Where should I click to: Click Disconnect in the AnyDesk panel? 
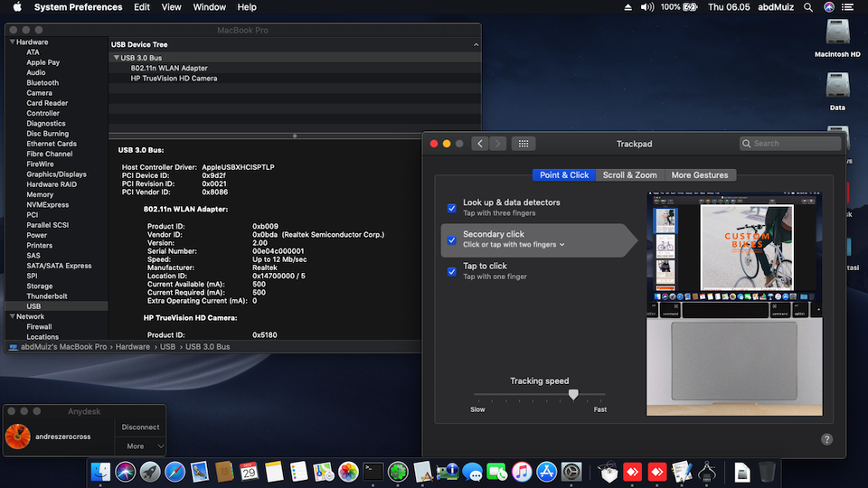pos(141,427)
